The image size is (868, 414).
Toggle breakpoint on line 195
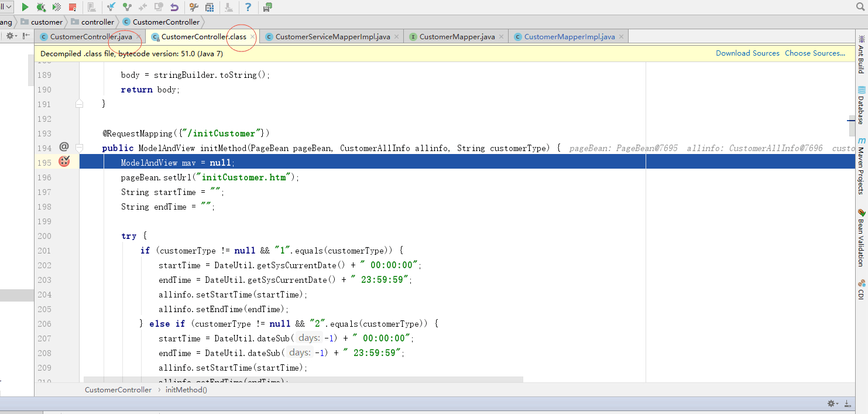click(x=64, y=162)
